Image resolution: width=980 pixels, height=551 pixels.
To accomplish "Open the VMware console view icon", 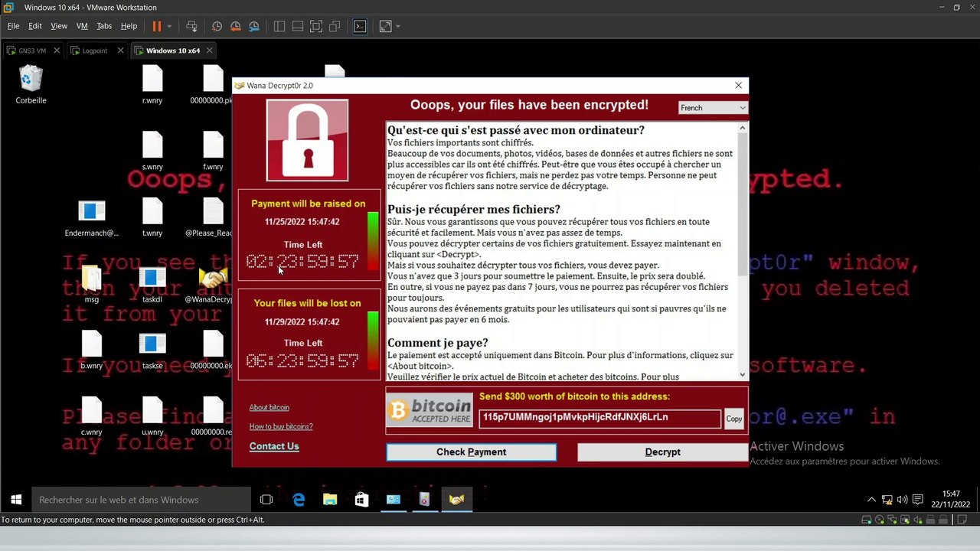I will [x=360, y=26].
